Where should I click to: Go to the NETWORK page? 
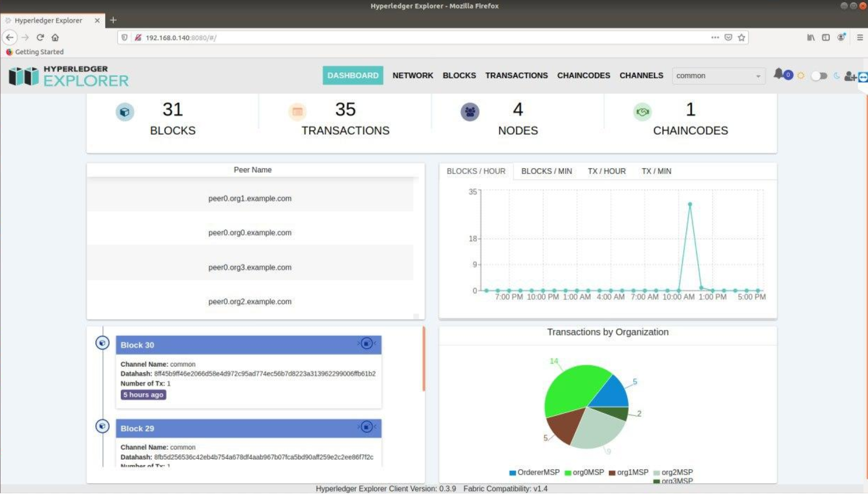tap(412, 75)
